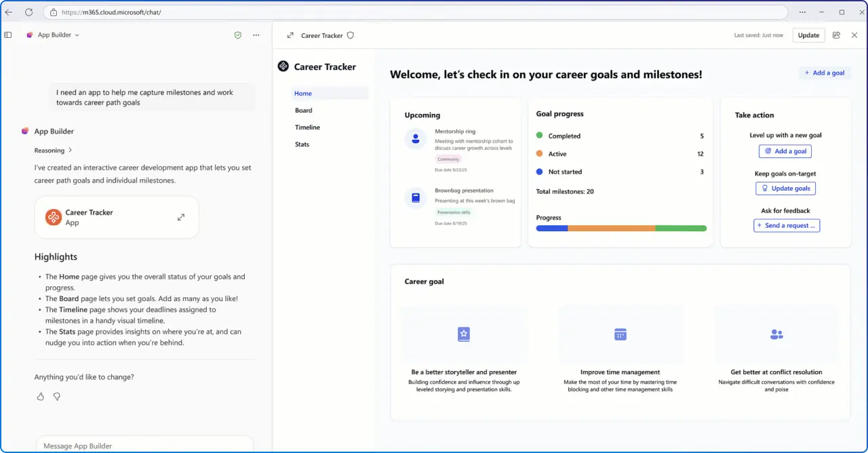Click Send a request for feedback
This screenshot has height=453, width=868.
pyautogui.click(x=786, y=225)
